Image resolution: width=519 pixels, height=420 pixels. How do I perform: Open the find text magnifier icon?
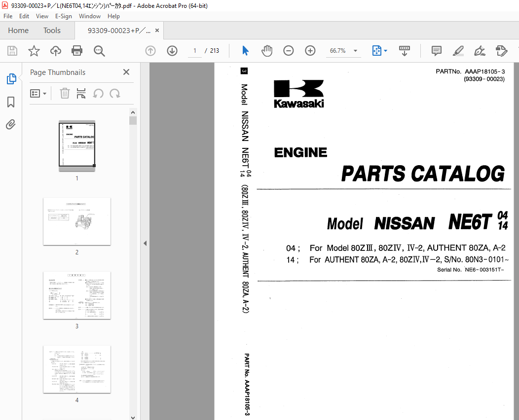pos(99,51)
